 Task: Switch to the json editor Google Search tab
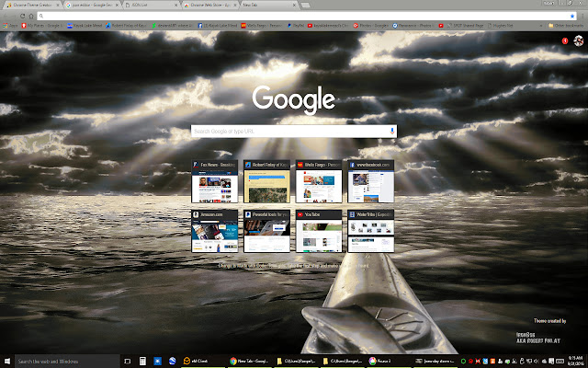click(92, 5)
